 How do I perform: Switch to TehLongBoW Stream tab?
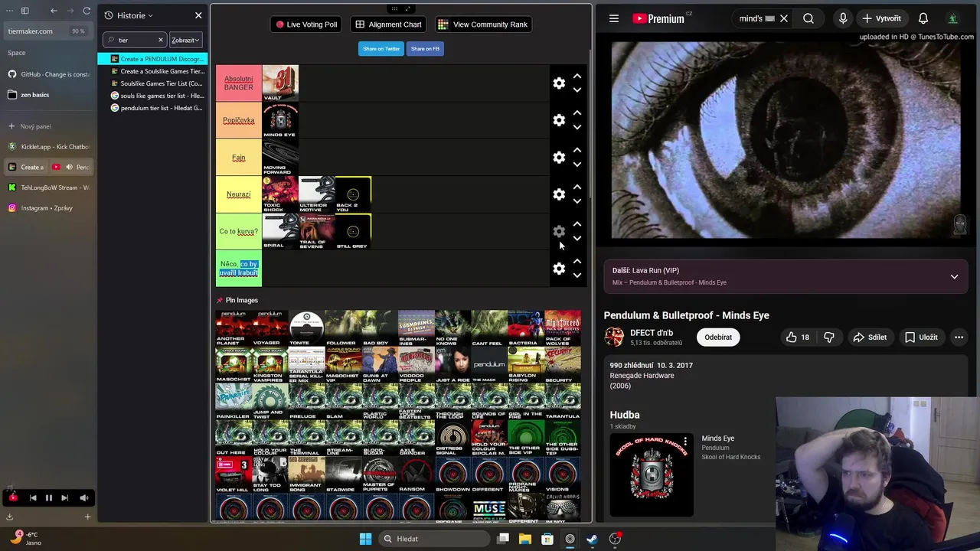pyautogui.click(x=47, y=187)
